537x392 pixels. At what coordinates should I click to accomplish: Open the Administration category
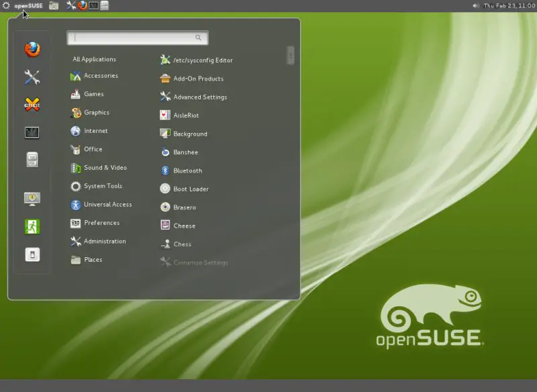point(98,242)
